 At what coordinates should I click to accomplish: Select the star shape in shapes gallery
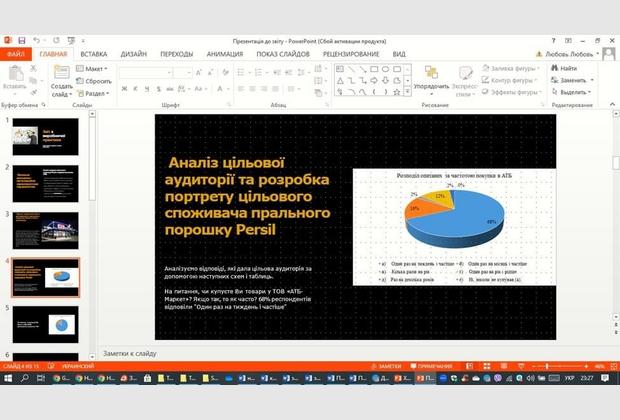click(397, 92)
